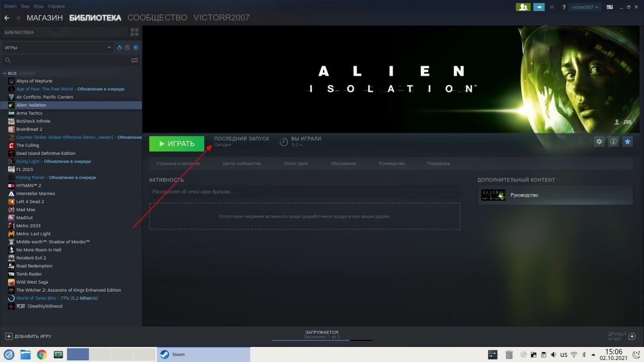The height and width of the screenshot is (362, 644).
Task: Click the Metro: Last Light game icon
Action: (12, 234)
